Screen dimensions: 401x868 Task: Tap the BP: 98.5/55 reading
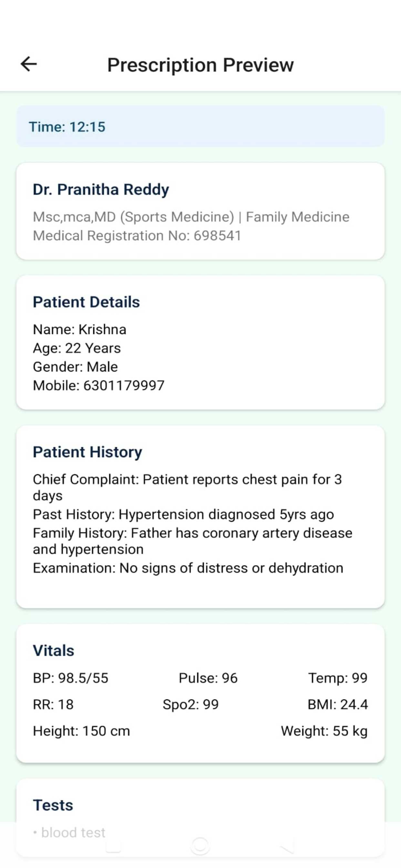pyautogui.click(x=70, y=678)
